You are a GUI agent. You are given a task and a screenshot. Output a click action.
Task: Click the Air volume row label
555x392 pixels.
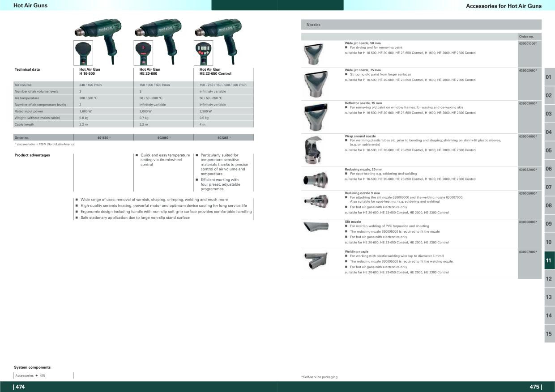pos(23,85)
